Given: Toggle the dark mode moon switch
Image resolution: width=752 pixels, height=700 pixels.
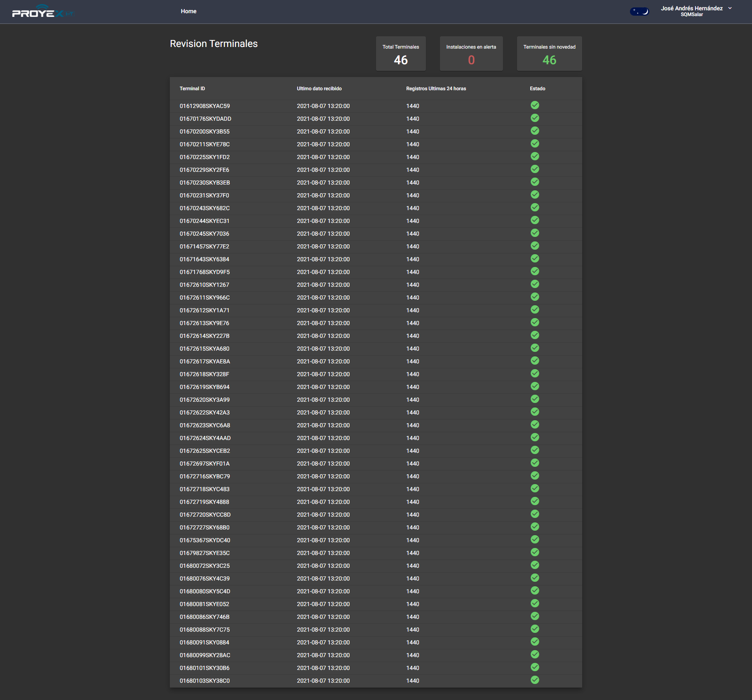Looking at the screenshot, I should point(639,12).
